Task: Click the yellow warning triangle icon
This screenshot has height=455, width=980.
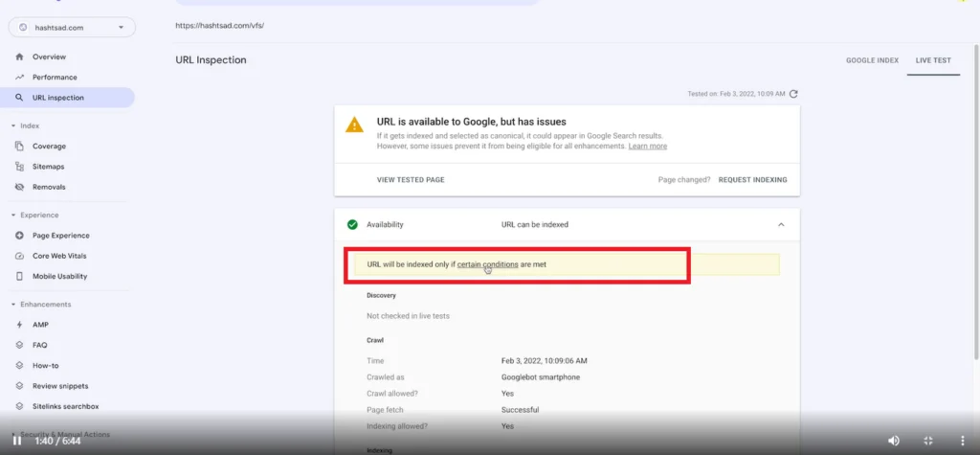Action: [x=354, y=125]
